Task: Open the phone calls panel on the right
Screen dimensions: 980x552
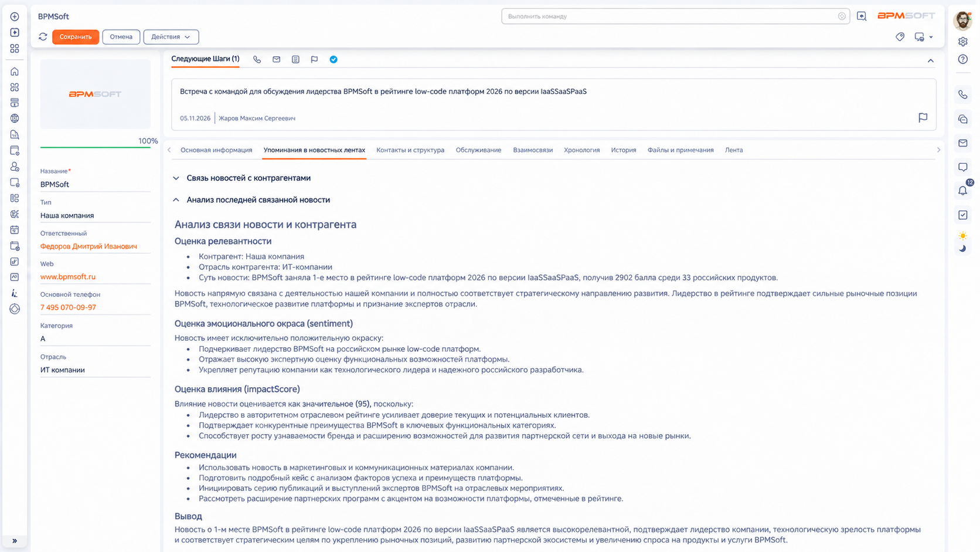Action: [x=963, y=94]
